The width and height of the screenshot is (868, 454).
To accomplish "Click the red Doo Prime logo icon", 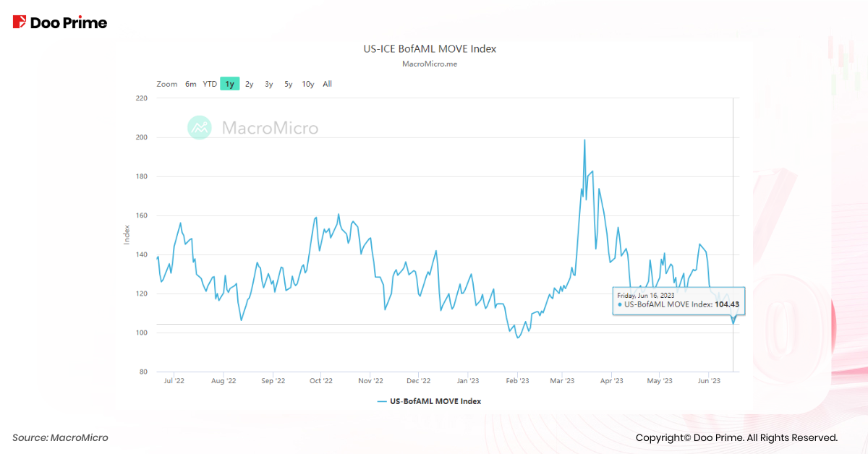I will pos(20,22).
